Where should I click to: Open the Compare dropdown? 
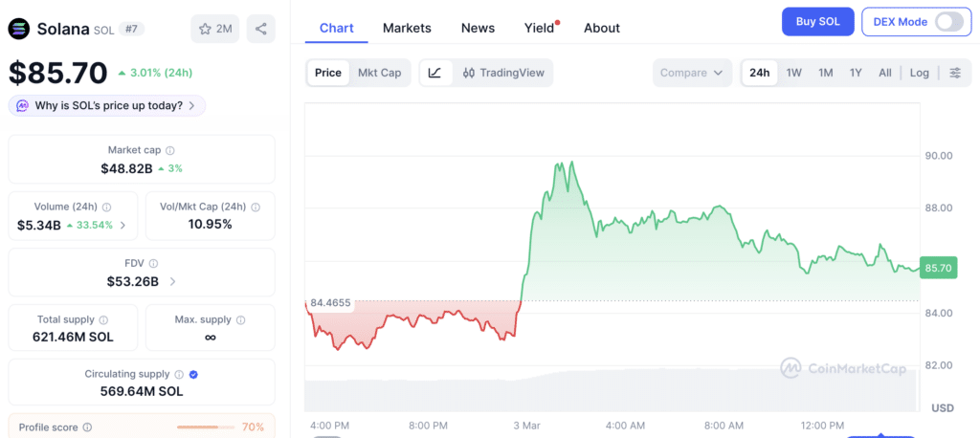point(692,73)
